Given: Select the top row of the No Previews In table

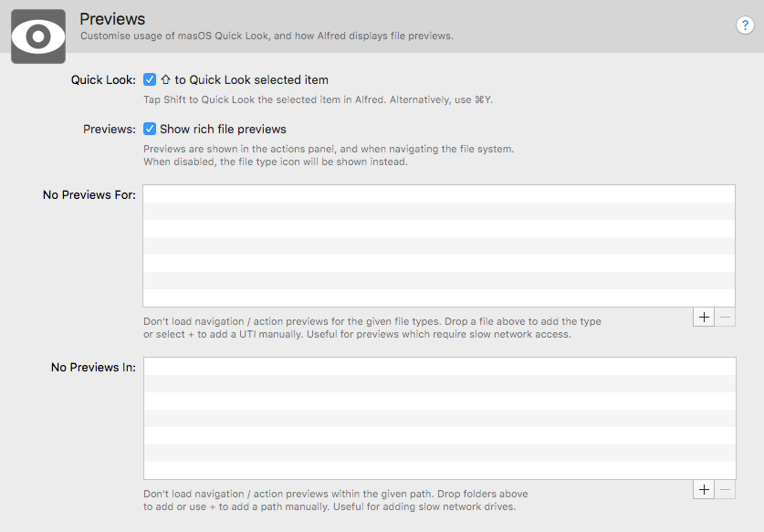Looking at the screenshot, I should (x=438, y=367).
